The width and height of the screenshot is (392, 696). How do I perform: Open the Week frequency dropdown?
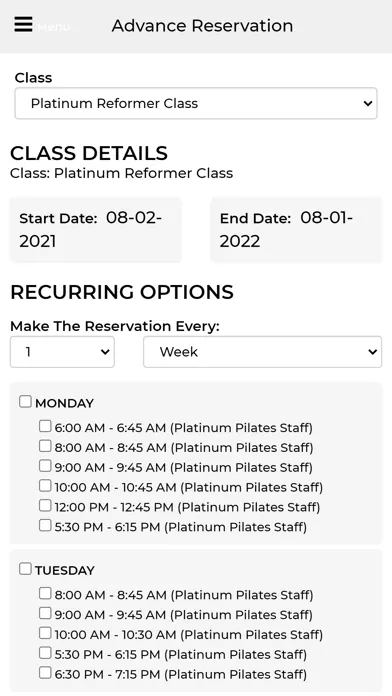[262, 352]
